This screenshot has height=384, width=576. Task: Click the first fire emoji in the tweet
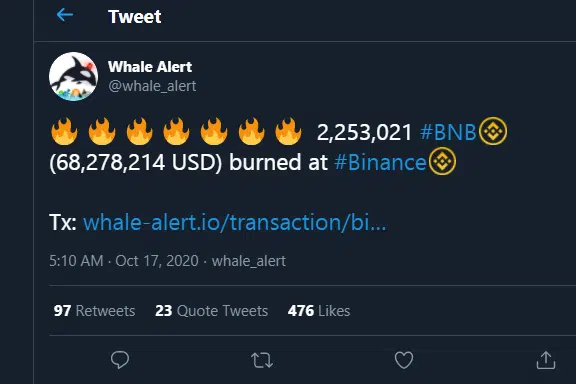(x=64, y=131)
